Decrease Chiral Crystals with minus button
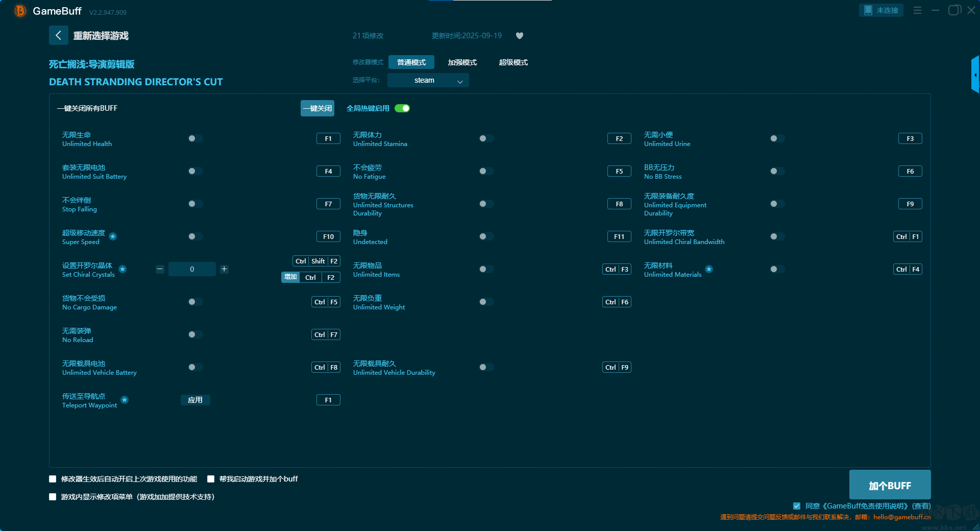 [160, 269]
